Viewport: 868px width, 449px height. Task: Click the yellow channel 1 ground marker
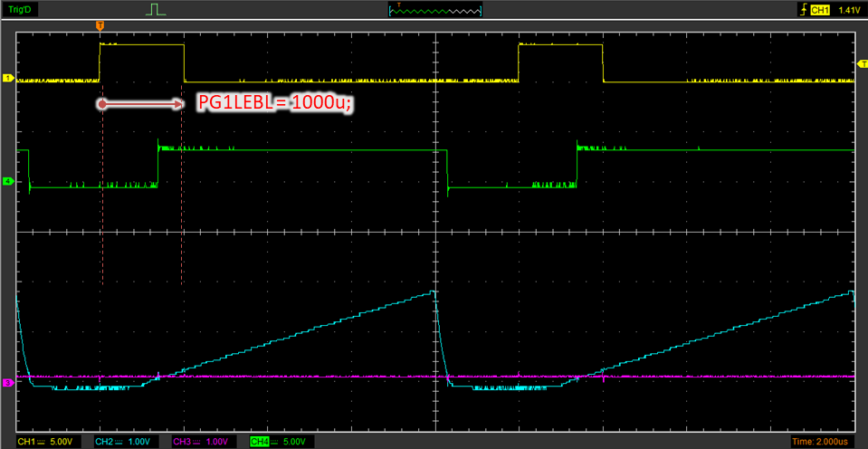(8, 79)
